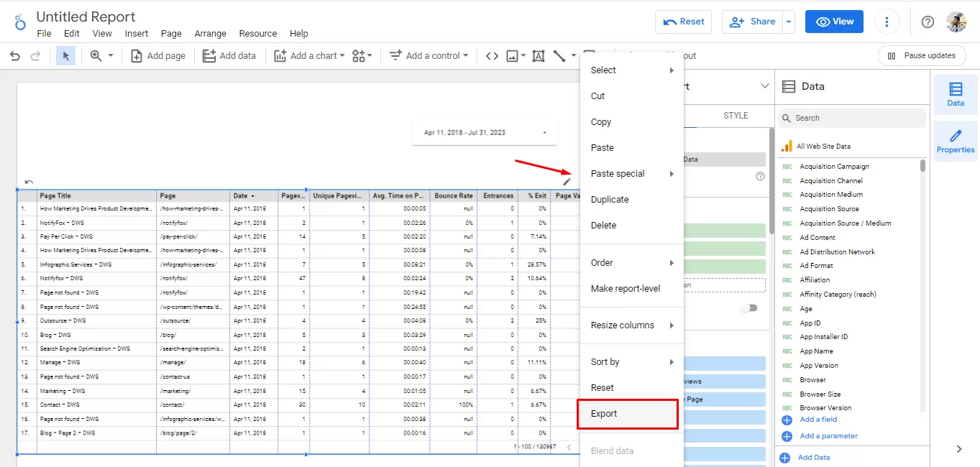
Task: Open the STYLE tab
Action: pyautogui.click(x=736, y=116)
